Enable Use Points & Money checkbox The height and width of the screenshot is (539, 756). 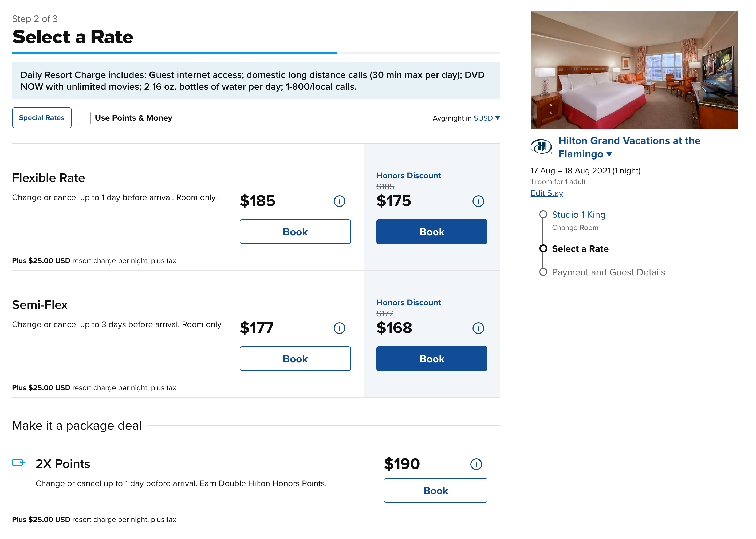coord(84,118)
